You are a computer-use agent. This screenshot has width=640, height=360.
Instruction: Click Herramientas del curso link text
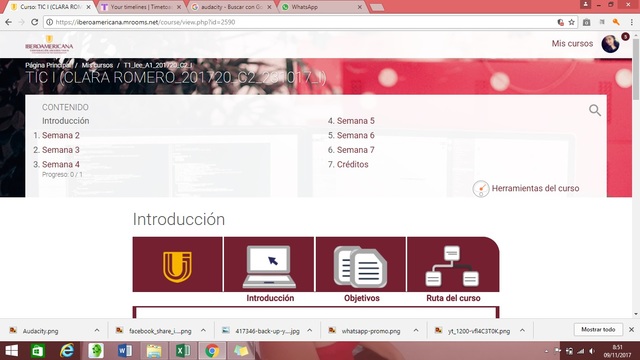535,189
